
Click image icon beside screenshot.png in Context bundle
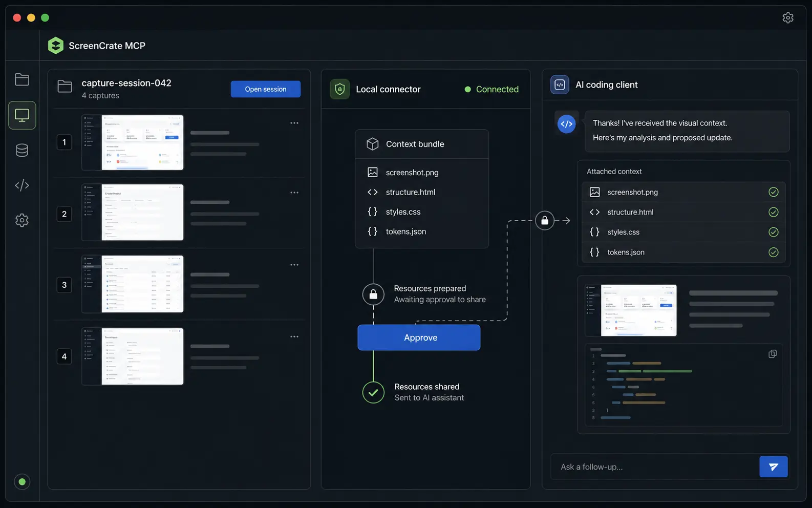click(x=373, y=172)
